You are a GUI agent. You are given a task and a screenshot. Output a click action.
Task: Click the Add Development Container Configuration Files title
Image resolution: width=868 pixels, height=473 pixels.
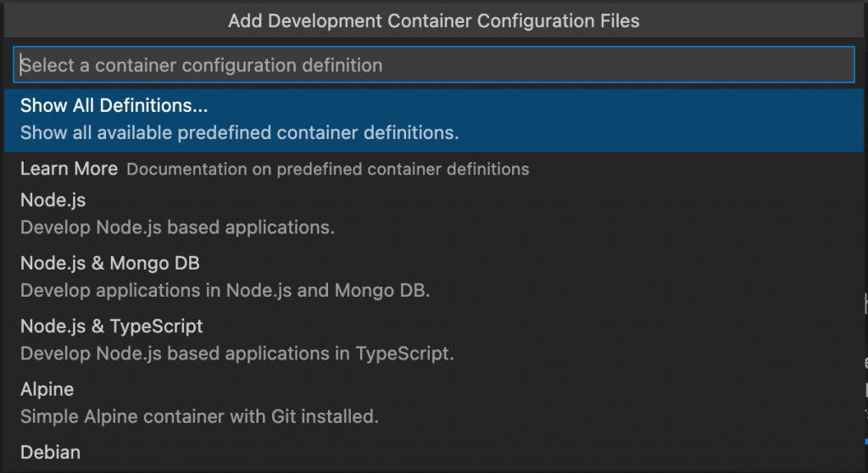[x=433, y=21]
